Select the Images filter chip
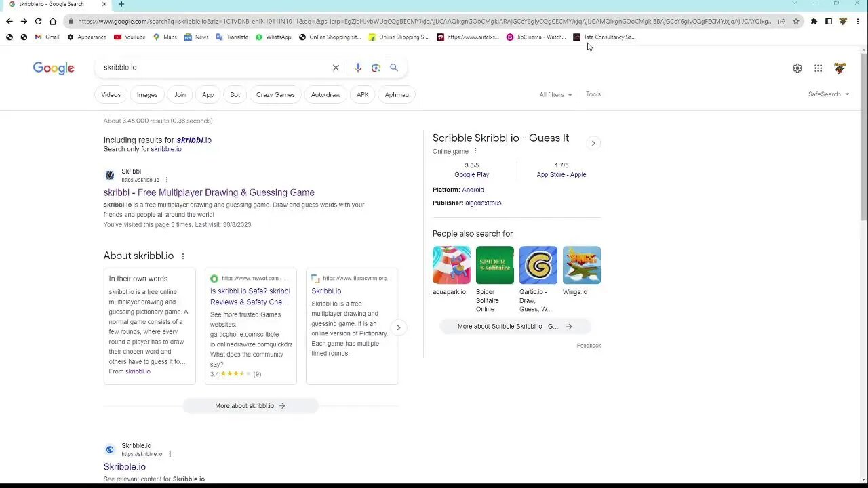Image resolution: width=868 pixels, height=488 pixels. coord(147,95)
